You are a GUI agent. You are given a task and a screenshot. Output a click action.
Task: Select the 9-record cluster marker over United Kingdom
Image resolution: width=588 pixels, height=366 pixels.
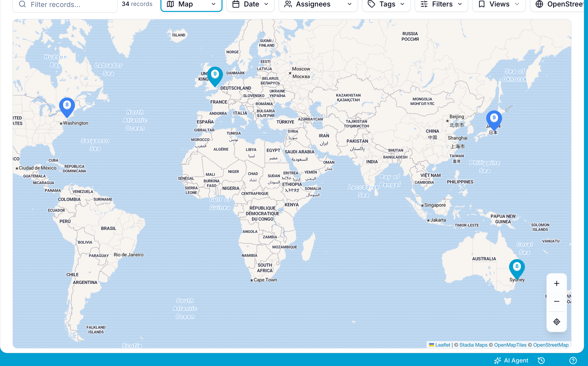[215, 77]
